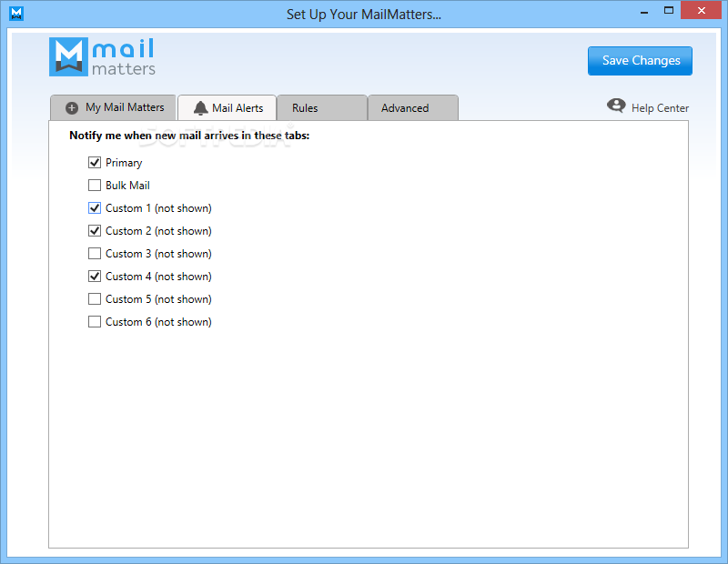Click the plus icon on My Mail Matters tab

pos(72,108)
